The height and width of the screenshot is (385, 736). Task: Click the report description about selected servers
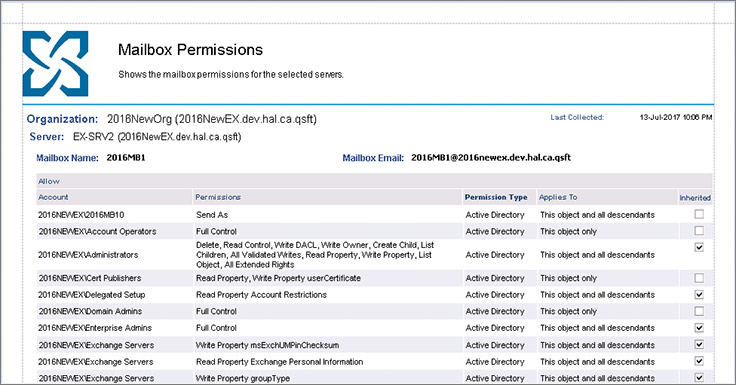(x=231, y=75)
